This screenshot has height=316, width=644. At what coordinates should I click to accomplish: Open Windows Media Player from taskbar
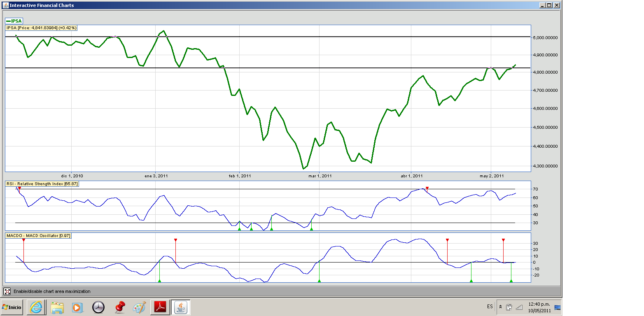[x=77, y=307]
